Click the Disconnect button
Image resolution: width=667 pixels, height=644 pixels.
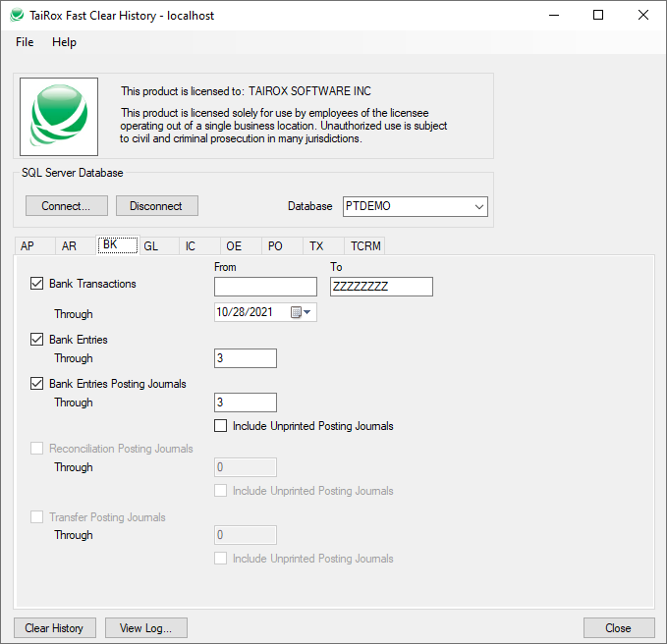[x=156, y=206]
